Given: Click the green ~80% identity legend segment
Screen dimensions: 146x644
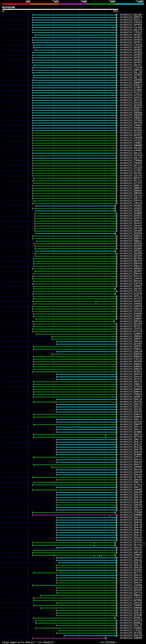Looking at the screenshot, I should (101, 4).
